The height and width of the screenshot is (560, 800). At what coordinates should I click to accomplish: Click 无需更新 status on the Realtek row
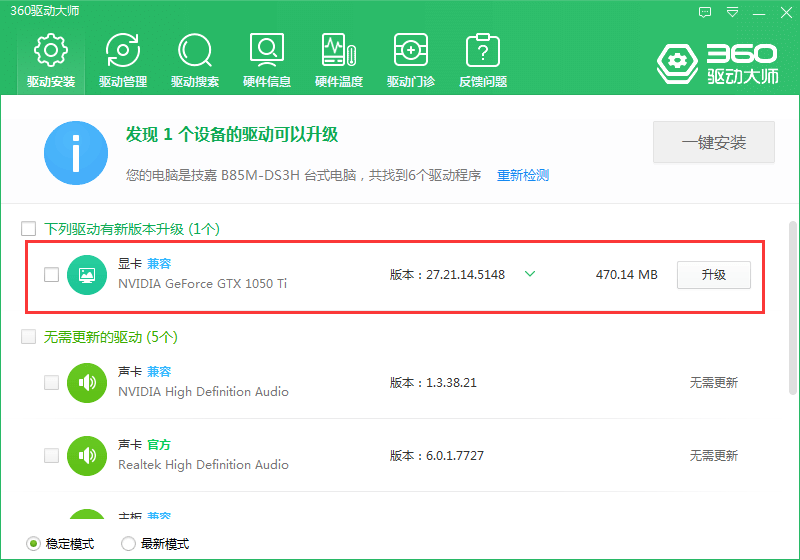pos(714,455)
